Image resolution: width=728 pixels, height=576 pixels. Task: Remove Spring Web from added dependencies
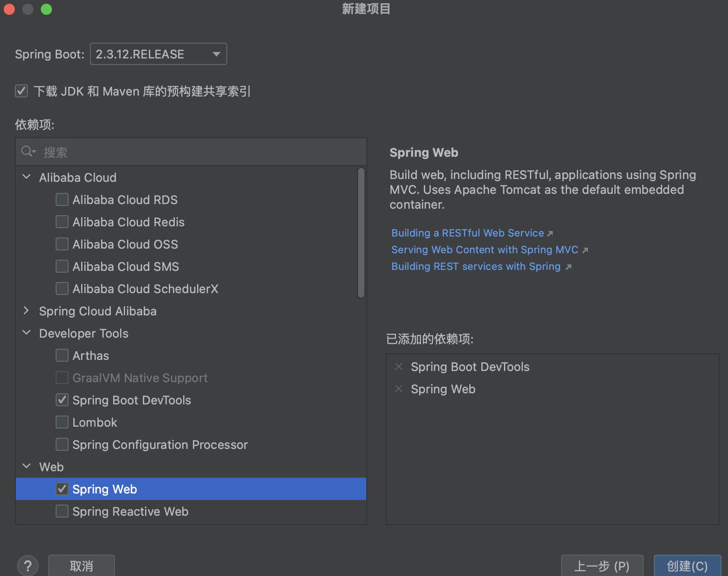click(399, 389)
